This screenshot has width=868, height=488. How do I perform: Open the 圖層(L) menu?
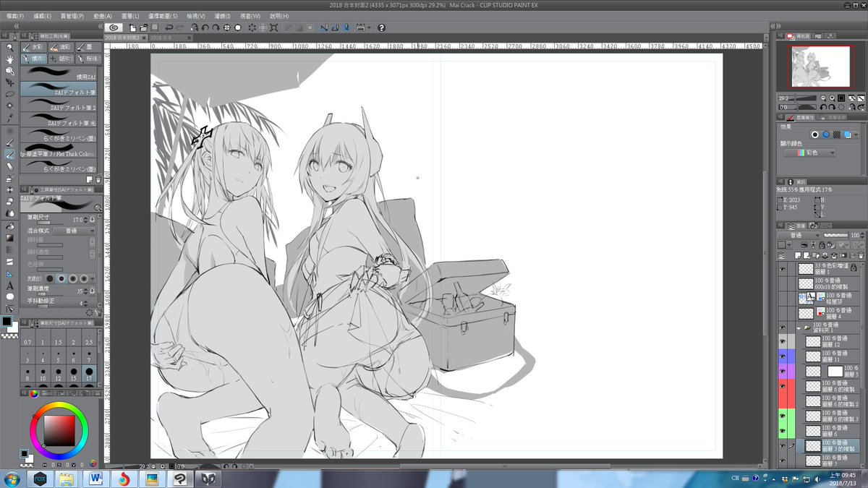coord(130,15)
